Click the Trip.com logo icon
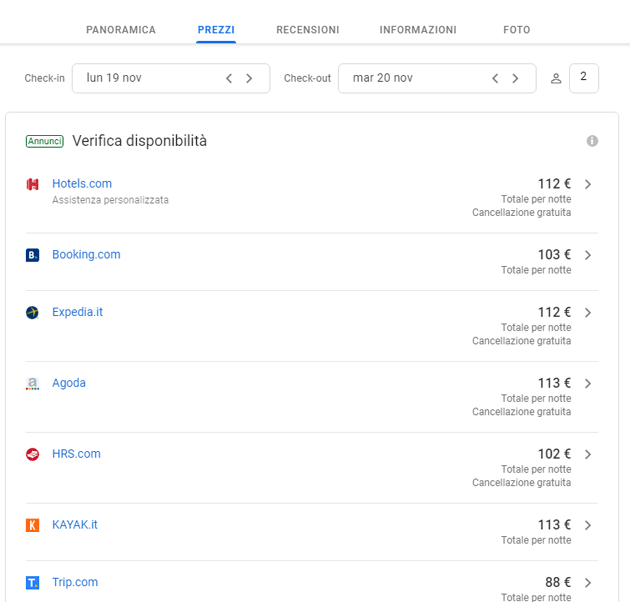This screenshot has height=602, width=630. tap(33, 583)
